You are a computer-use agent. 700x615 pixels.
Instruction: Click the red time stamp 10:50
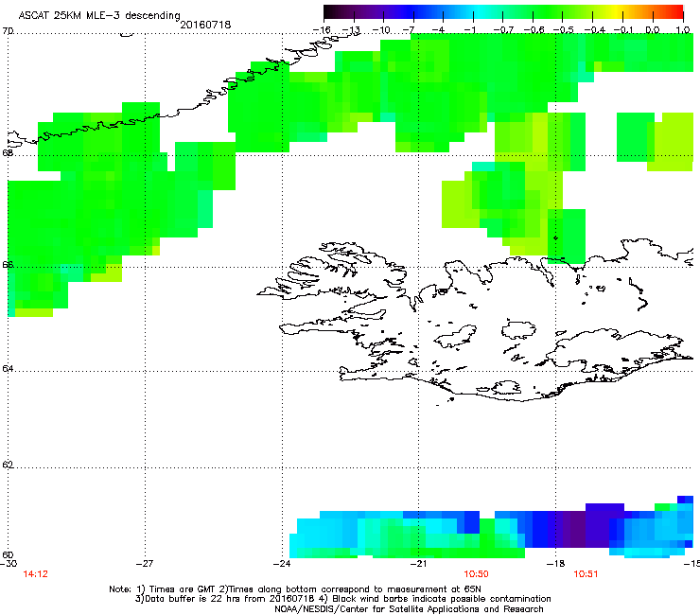pos(476,574)
